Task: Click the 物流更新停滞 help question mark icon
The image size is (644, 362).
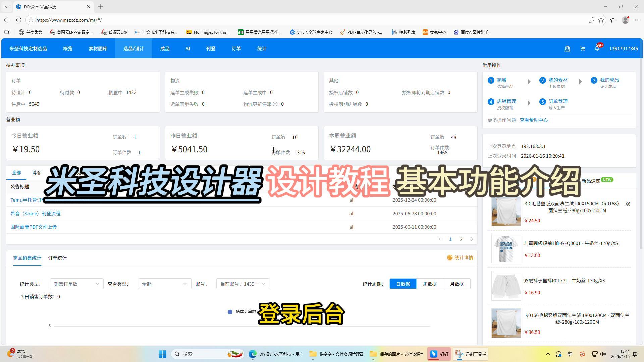Action: click(x=275, y=104)
